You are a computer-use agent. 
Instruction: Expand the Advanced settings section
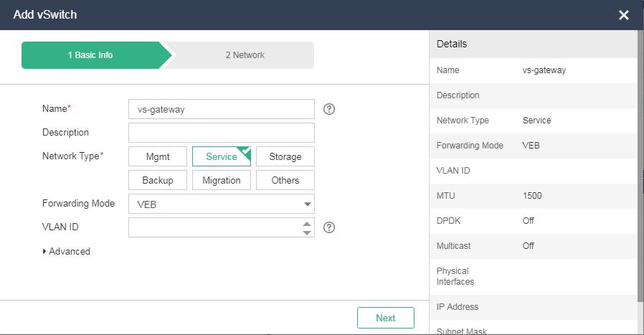pos(67,252)
